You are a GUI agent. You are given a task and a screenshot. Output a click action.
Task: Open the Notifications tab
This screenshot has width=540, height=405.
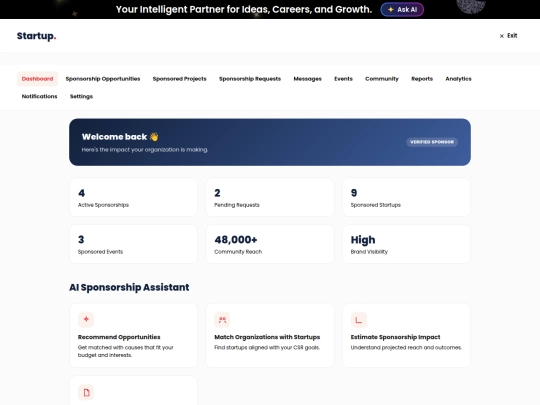coord(39,96)
